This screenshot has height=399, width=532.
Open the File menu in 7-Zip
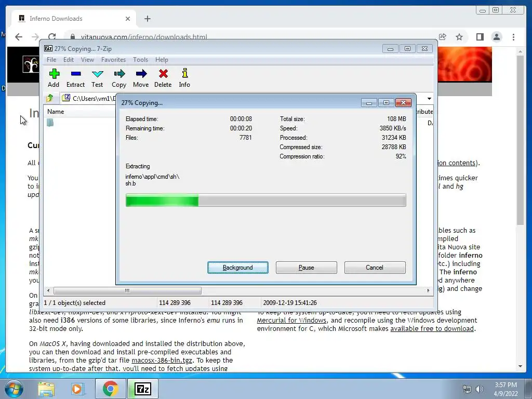click(51, 60)
